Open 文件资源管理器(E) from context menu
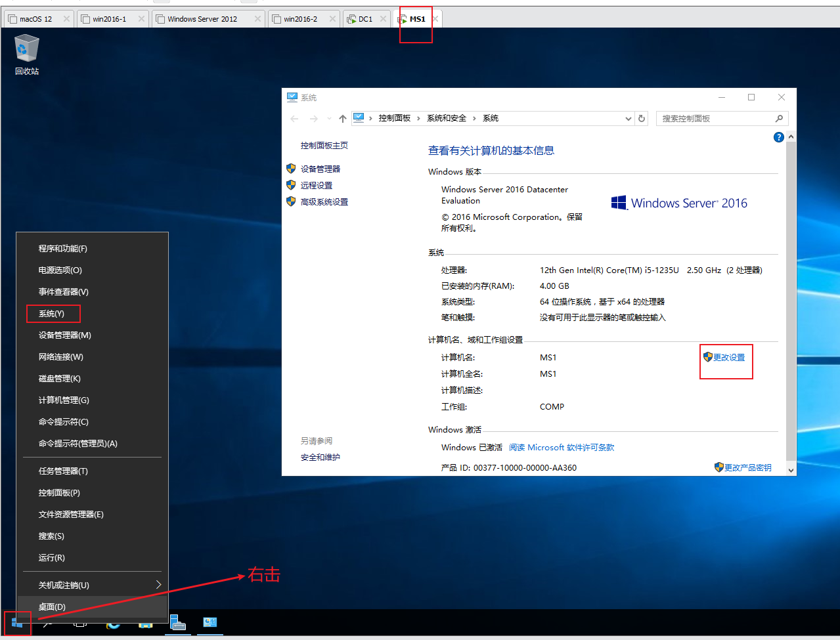Viewport: 840px width, 640px height. tap(93, 514)
